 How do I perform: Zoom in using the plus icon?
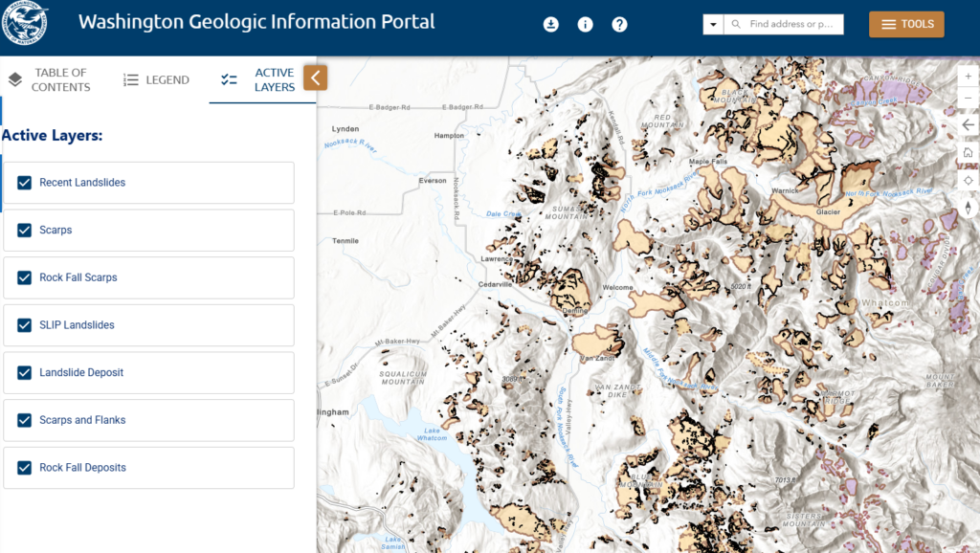click(967, 76)
